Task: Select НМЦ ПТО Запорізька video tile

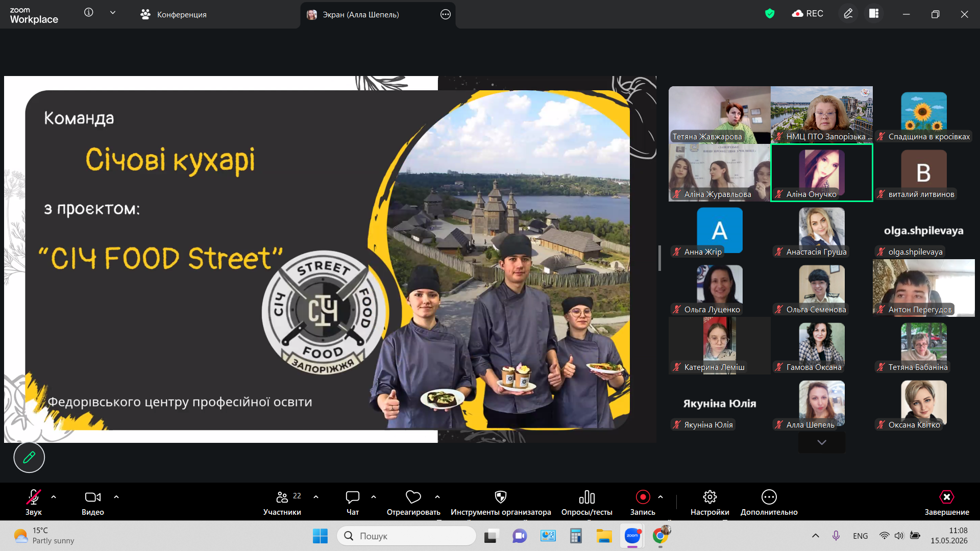Action: click(x=822, y=115)
